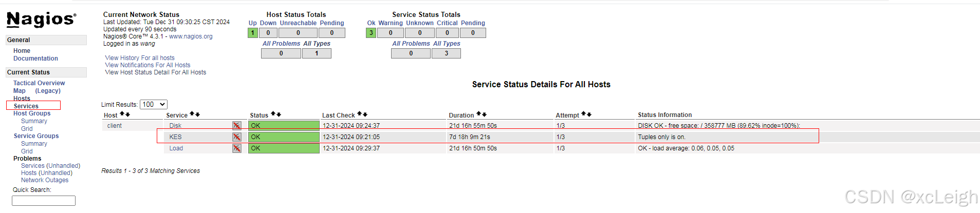Open Documentation from the sidebar
This screenshot has width=980, height=213.
click(35, 59)
